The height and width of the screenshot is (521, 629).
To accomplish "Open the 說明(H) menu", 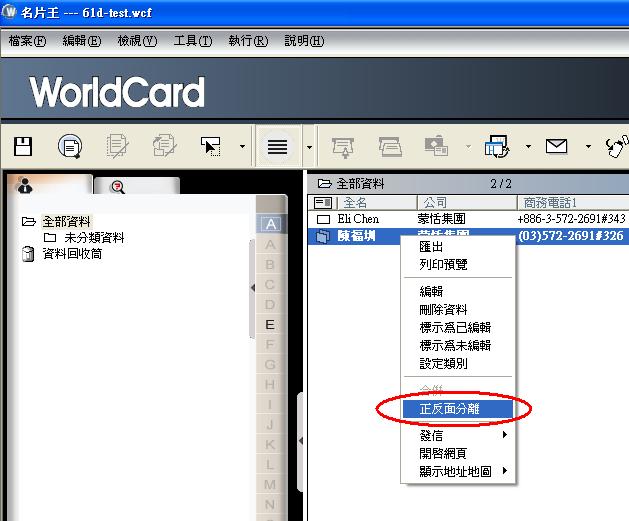I will coord(304,41).
